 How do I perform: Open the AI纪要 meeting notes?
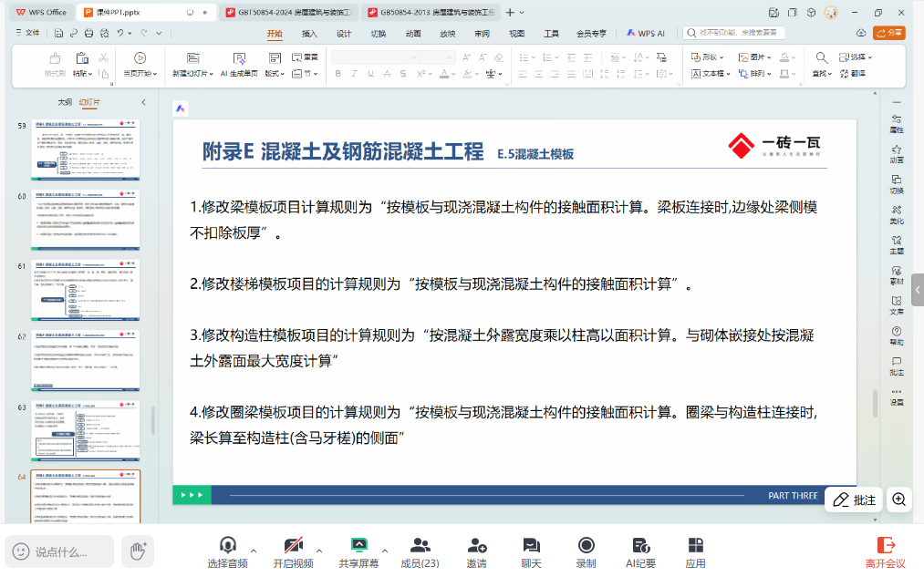(640, 551)
